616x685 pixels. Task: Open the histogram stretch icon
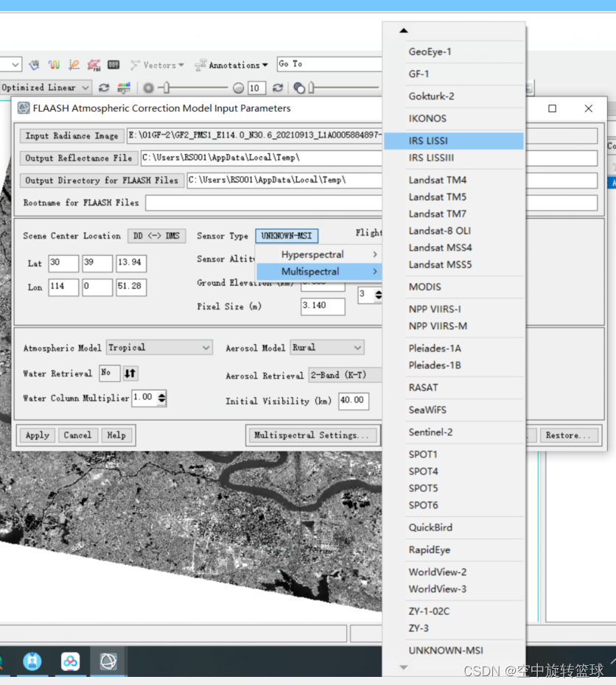click(x=124, y=88)
